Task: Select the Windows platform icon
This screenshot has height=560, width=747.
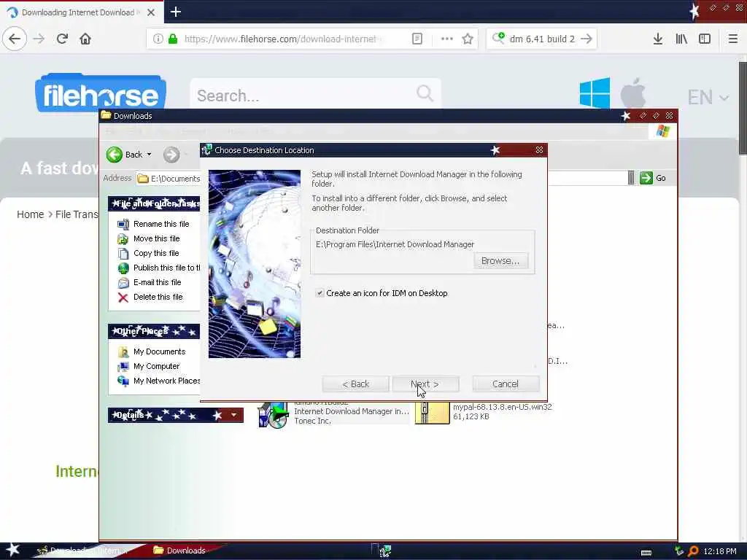Action: [x=595, y=93]
